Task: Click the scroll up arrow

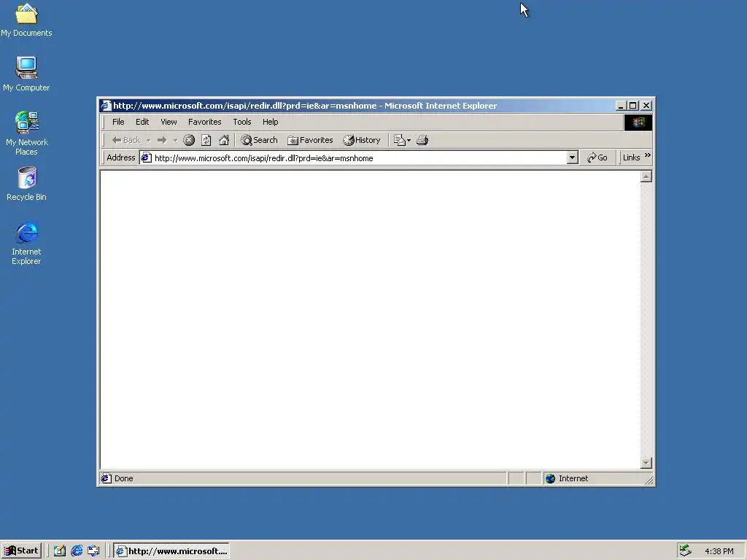Action: pos(646,176)
